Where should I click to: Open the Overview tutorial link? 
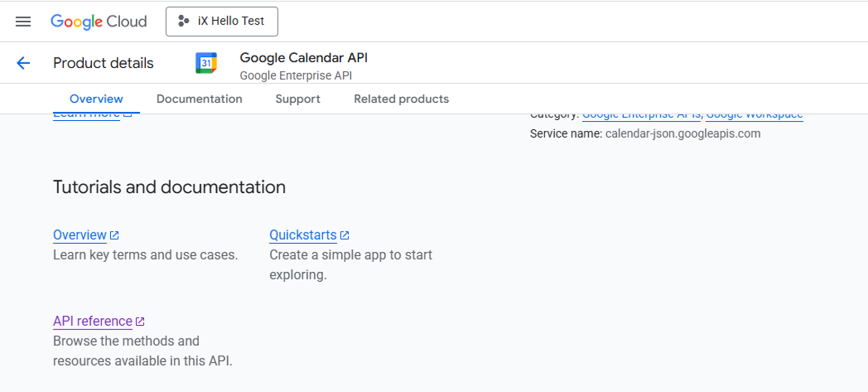tap(80, 235)
